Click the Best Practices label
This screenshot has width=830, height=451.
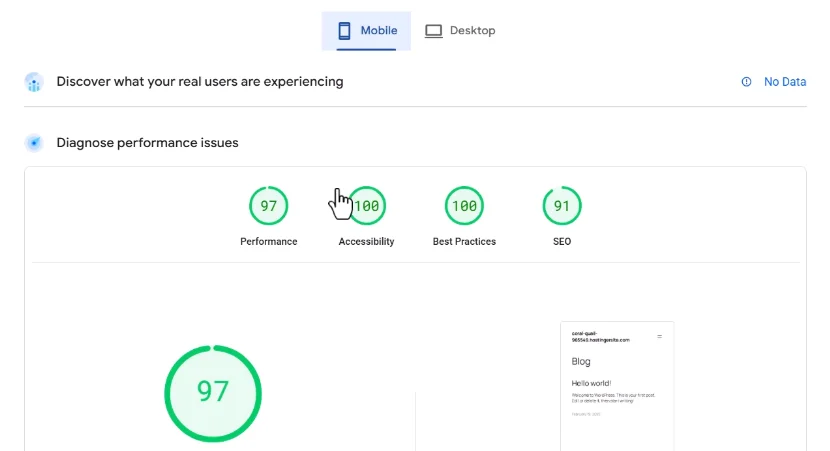point(464,241)
